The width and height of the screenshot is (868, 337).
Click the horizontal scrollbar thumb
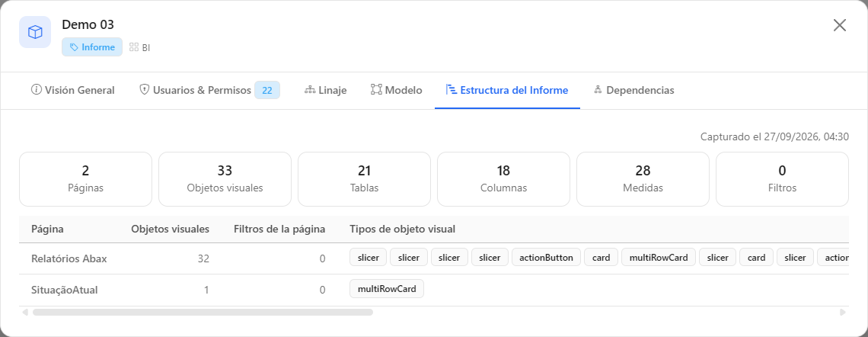203,312
